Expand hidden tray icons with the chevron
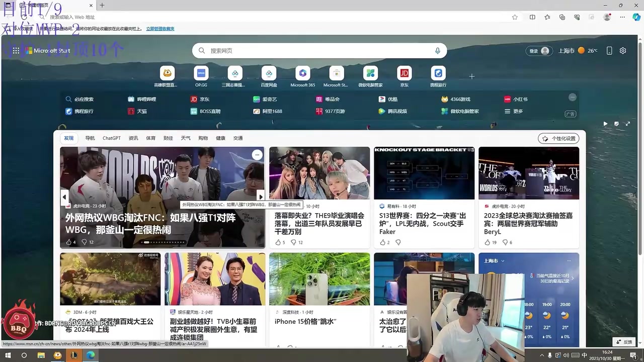Image resolution: width=644 pixels, height=362 pixels. pyautogui.click(x=542, y=355)
